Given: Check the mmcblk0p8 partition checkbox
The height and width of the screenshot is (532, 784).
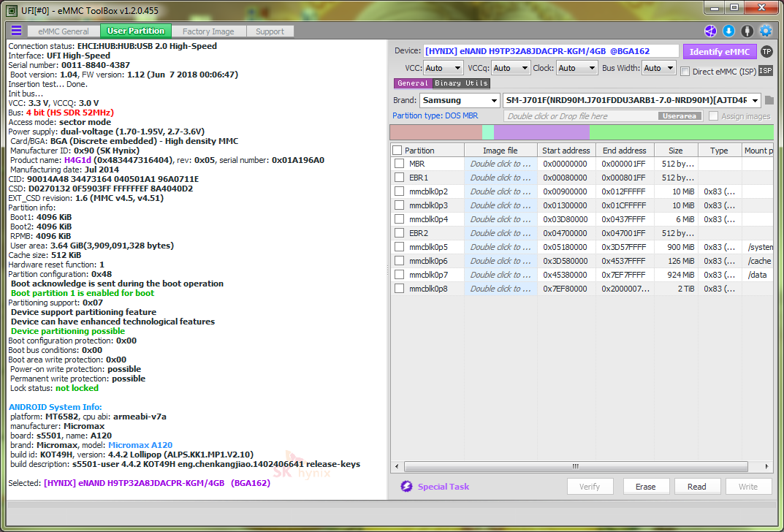Looking at the screenshot, I should coord(399,289).
